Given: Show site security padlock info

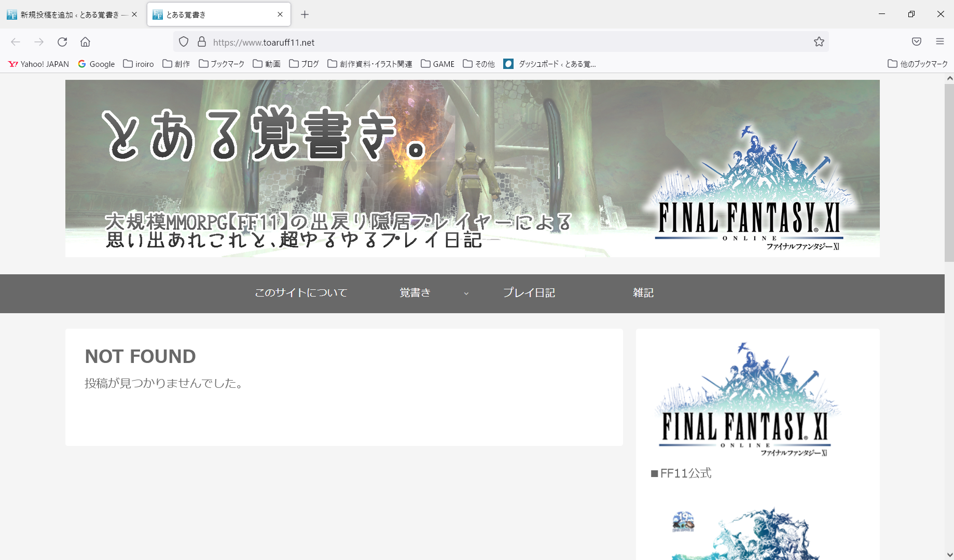Looking at the screenshot, I should tap(202, 42).
